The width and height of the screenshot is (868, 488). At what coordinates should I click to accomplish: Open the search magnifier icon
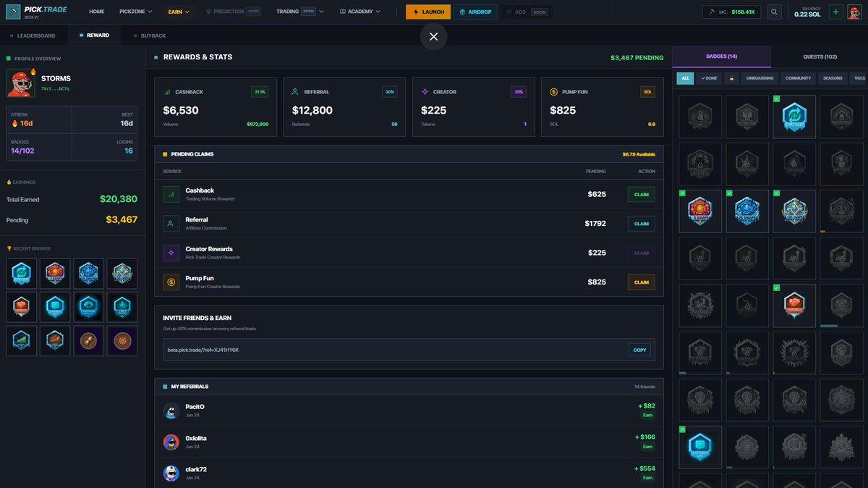(775, 12)
